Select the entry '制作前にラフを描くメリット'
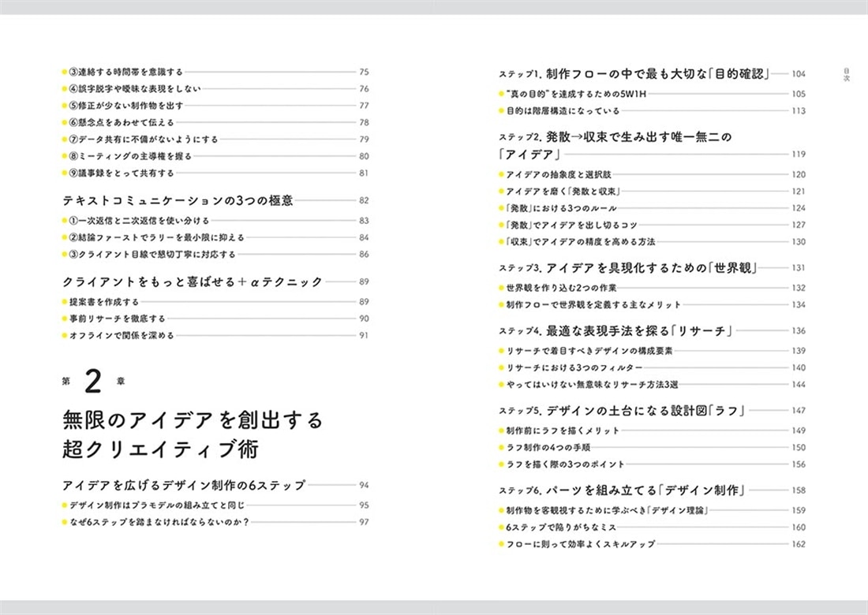 click(x=563, y=430)
